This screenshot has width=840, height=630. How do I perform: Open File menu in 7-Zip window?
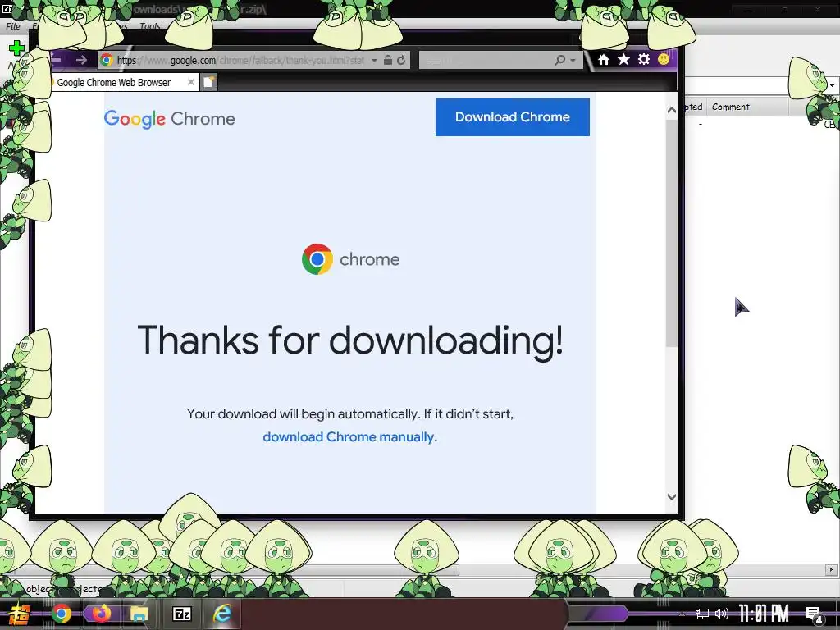(x=13, y=25)
